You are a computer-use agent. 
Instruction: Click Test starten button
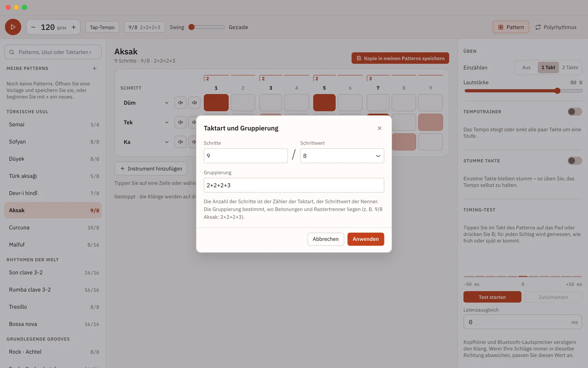[x=492, y=297]
